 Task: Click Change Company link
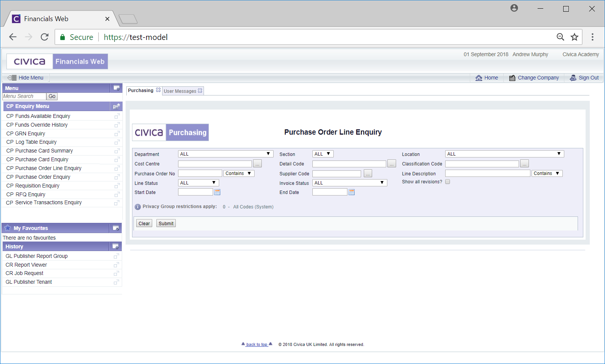tap(534, 78)
